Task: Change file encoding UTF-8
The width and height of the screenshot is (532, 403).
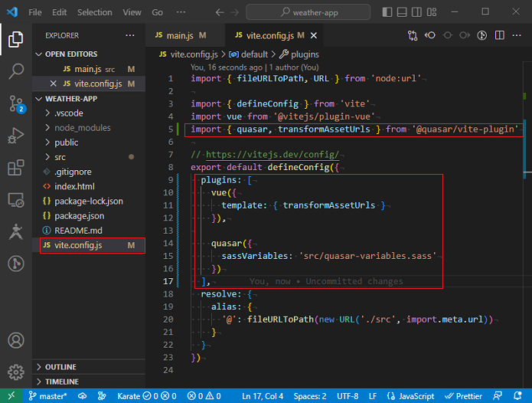Action: [348, 396]
